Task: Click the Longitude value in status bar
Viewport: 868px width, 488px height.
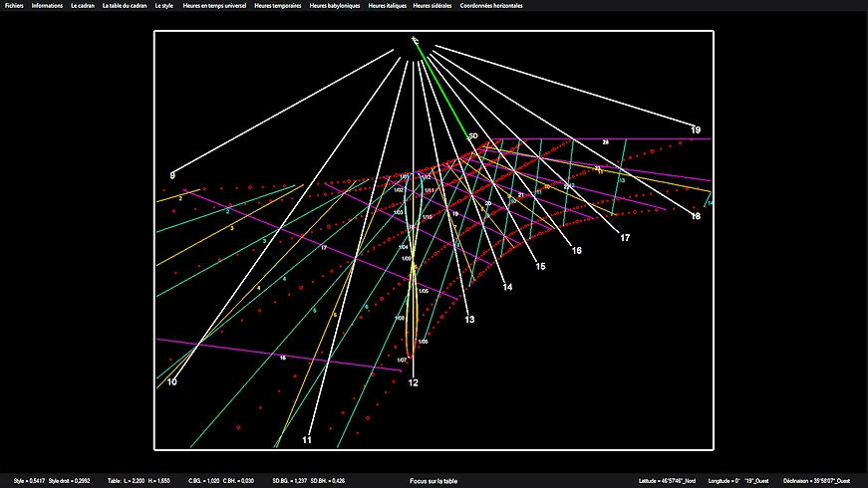Action: (x=739, y=481)
